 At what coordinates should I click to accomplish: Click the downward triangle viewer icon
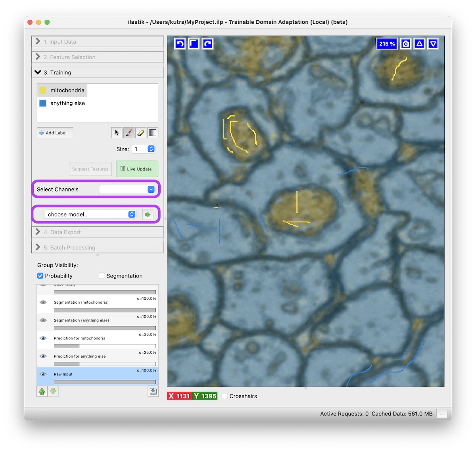click(x=433, y=44)
